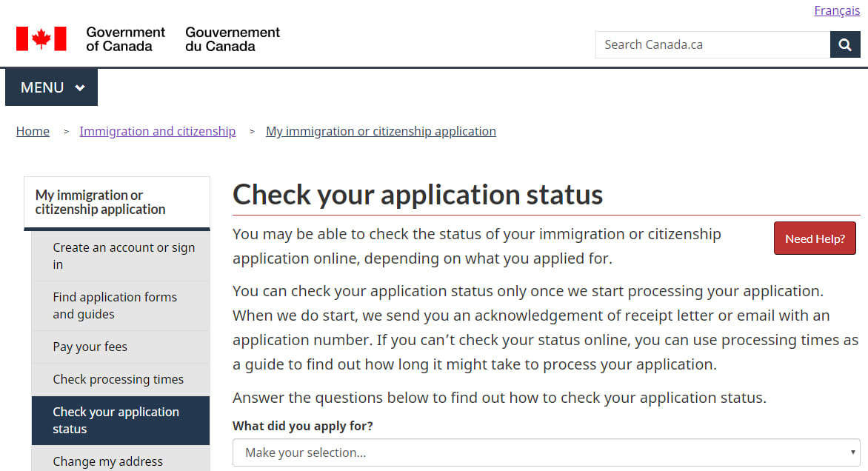This screenshot has width=868, height=471.
Task: Open the 'Make your selection...' dropdown
Action: (547, 452)
